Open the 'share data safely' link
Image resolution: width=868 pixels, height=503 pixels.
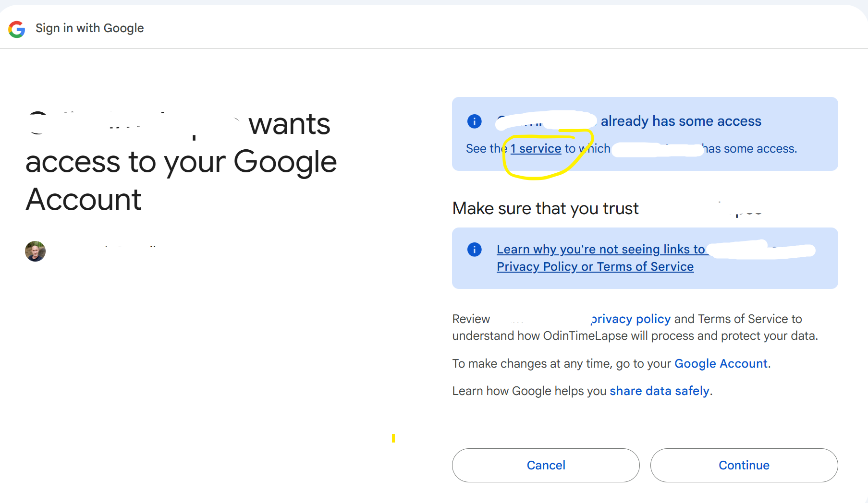659,391
